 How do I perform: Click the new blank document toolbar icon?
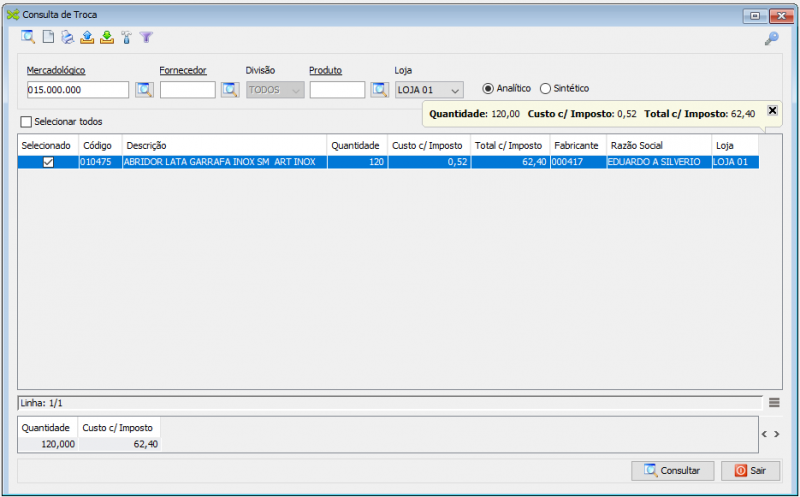[47, 38]
